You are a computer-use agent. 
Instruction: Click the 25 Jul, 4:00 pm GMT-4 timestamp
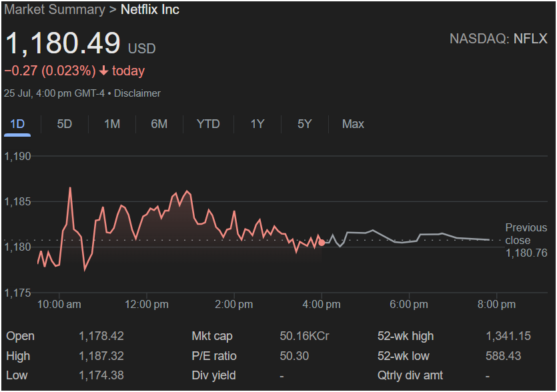click(x=54, y=93)
